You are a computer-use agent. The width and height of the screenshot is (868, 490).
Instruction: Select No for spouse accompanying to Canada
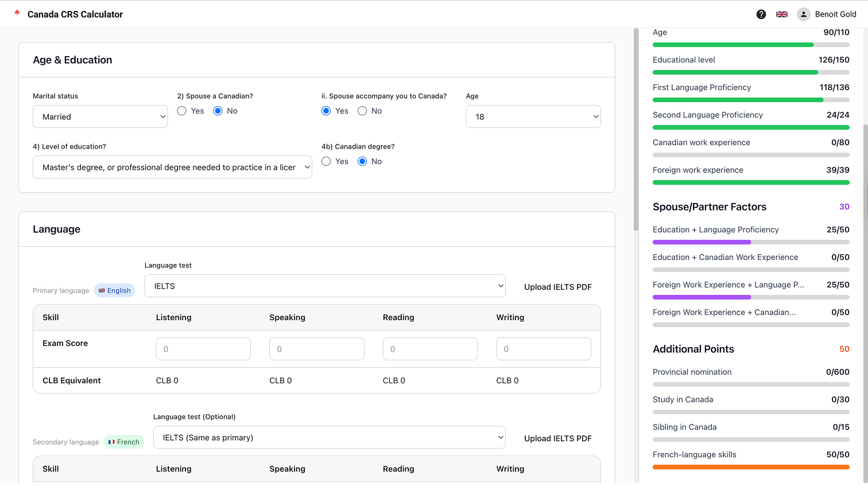(x=362, y=111)
